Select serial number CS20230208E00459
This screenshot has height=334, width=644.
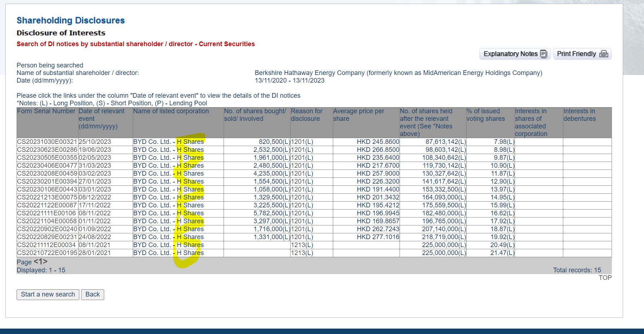point(47,173)
